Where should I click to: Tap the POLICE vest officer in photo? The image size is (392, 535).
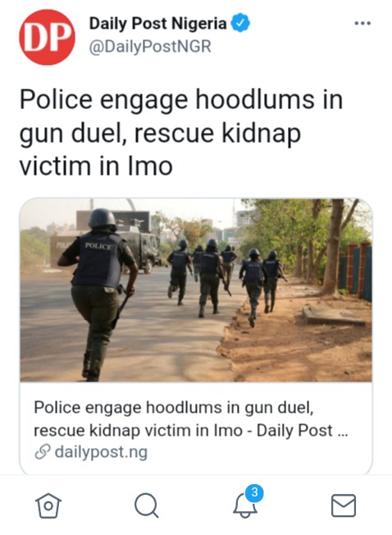click(99, 294)
